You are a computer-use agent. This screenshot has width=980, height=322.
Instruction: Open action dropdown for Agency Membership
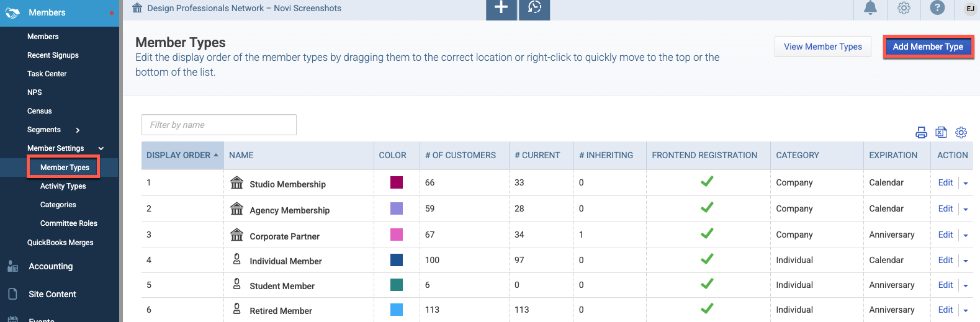(966, 210)
